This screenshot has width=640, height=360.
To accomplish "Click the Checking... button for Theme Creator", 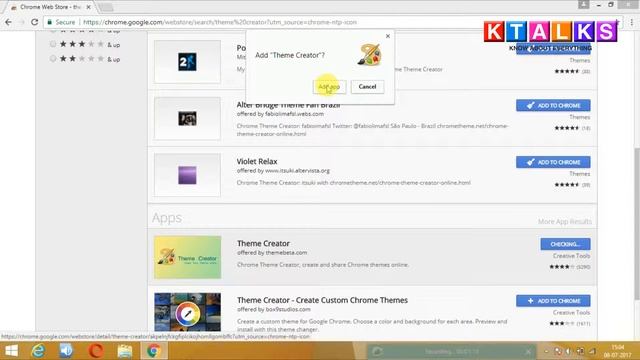I will (x=565, y=244).
